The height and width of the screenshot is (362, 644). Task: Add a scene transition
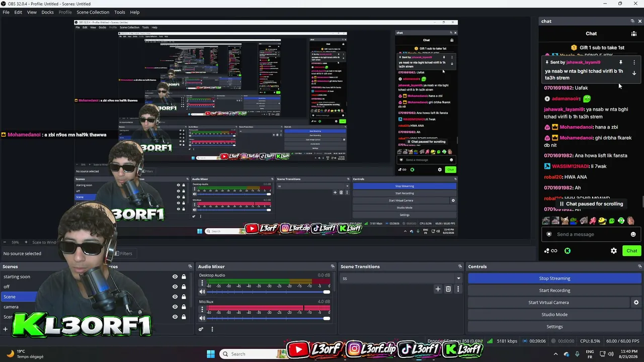(438, 289)
